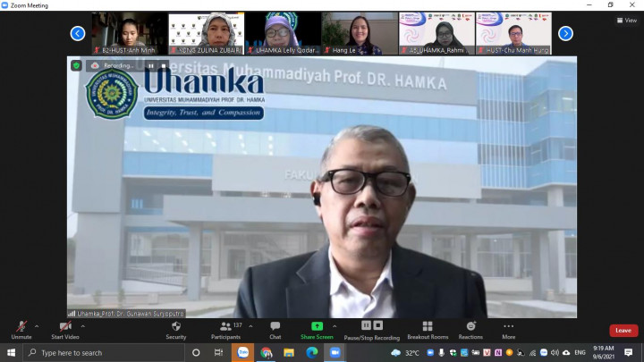Expand the arrow beside Participants
644x362 pixels.
250,327
